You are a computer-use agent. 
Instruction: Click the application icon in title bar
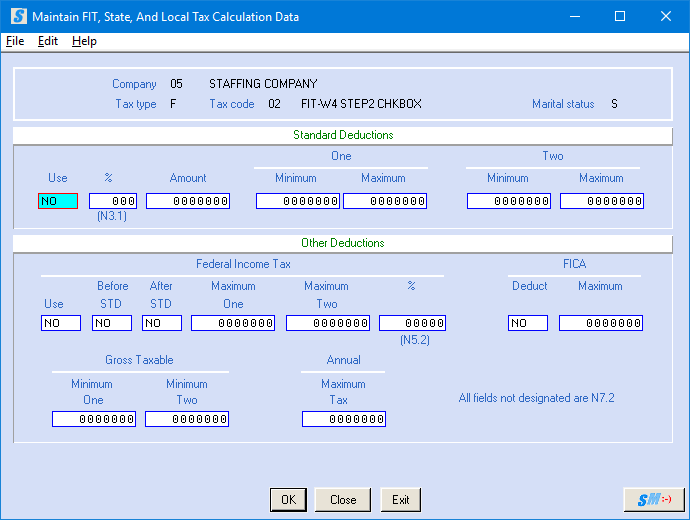tap(16, 16)
